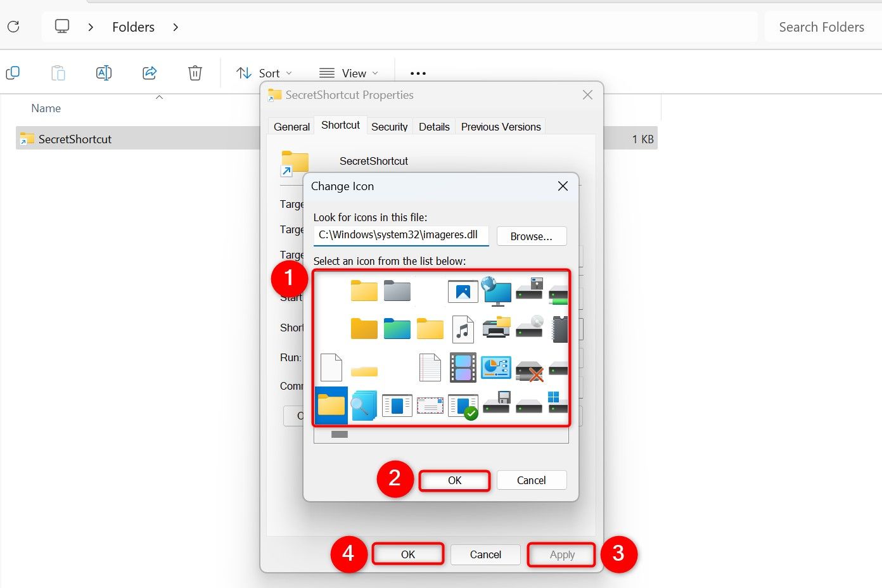882x588 pixels.
Task: Expand the View dropdown menu
Action: (348, 73)
